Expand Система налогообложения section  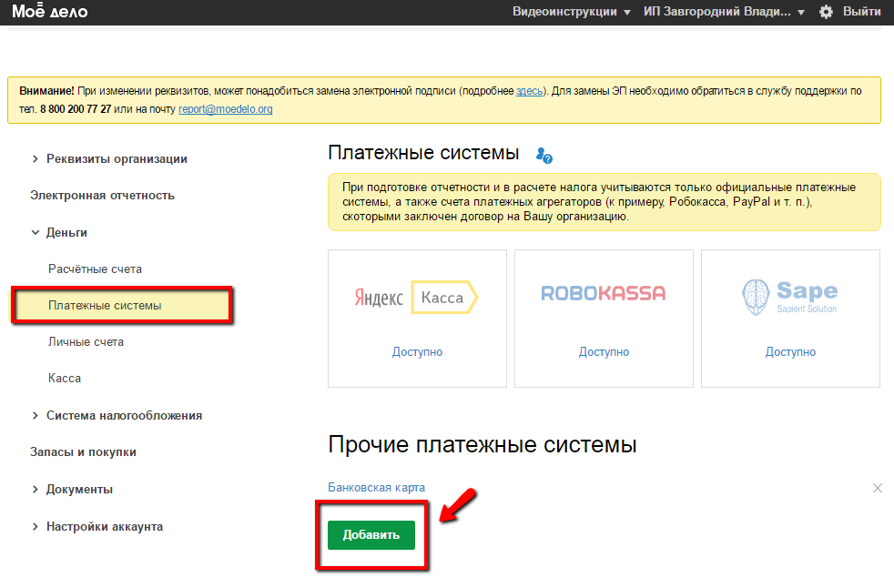[117, 415]
